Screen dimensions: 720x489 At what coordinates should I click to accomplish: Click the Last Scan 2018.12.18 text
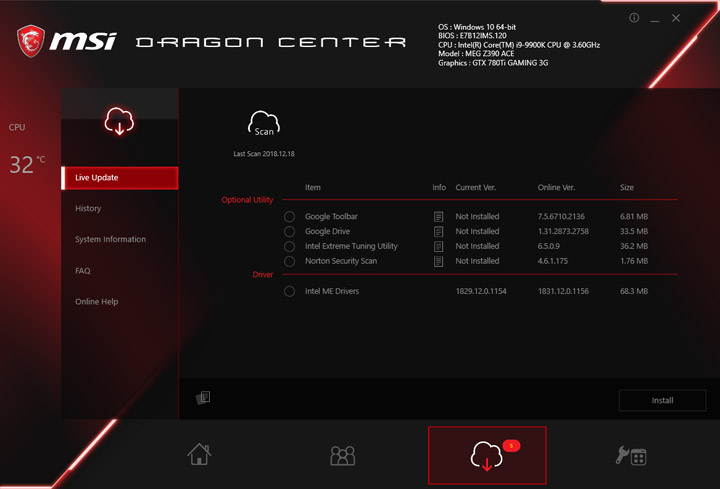[x=264, y=154]
